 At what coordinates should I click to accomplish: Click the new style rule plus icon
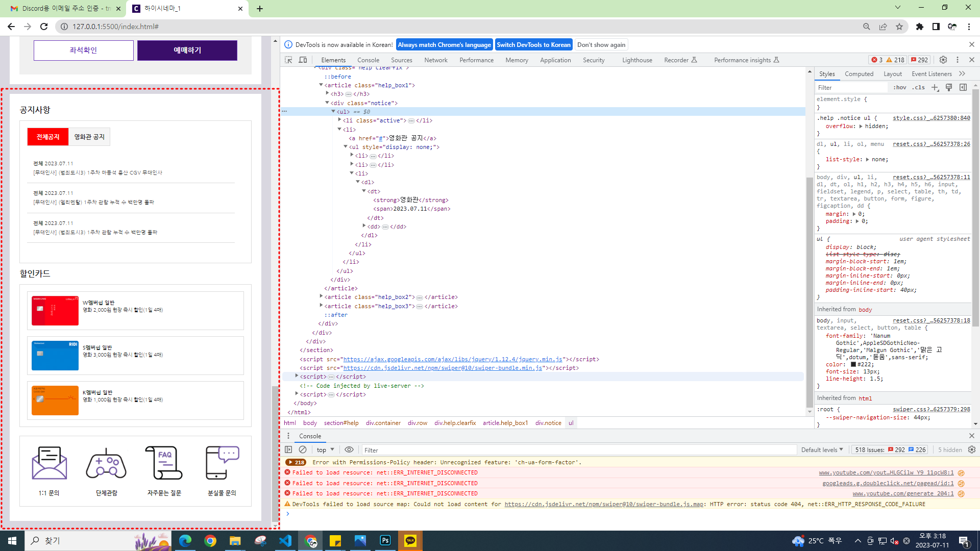pos(935,87)
